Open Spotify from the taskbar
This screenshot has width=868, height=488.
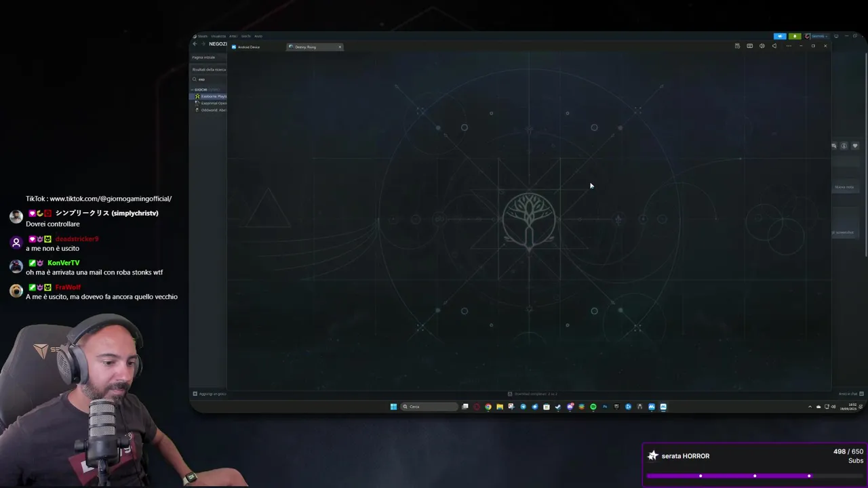point(593,407)
